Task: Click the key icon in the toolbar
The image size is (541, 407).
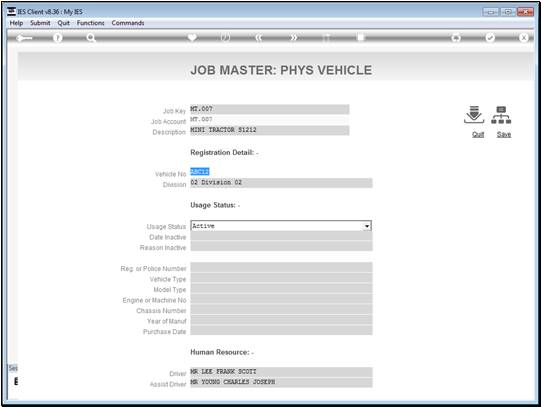Action: [x=24, y=38]
